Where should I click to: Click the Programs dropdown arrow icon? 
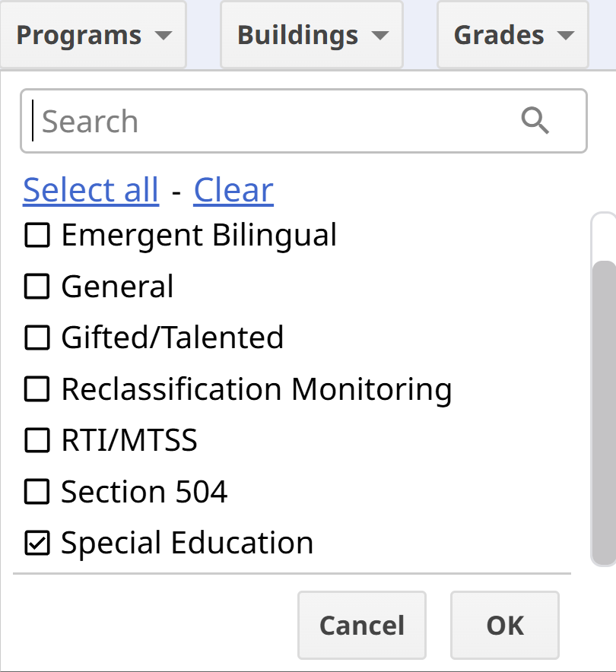[162, 36]
